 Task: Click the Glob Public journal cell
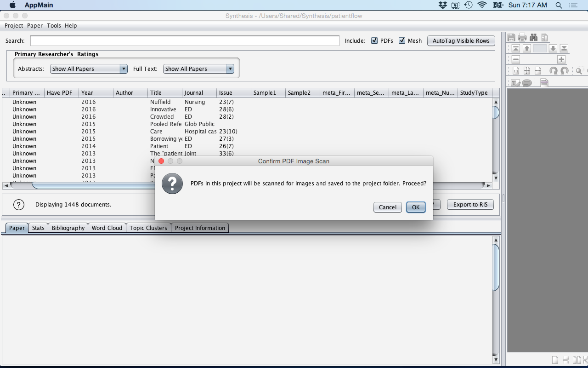(199, 124)
